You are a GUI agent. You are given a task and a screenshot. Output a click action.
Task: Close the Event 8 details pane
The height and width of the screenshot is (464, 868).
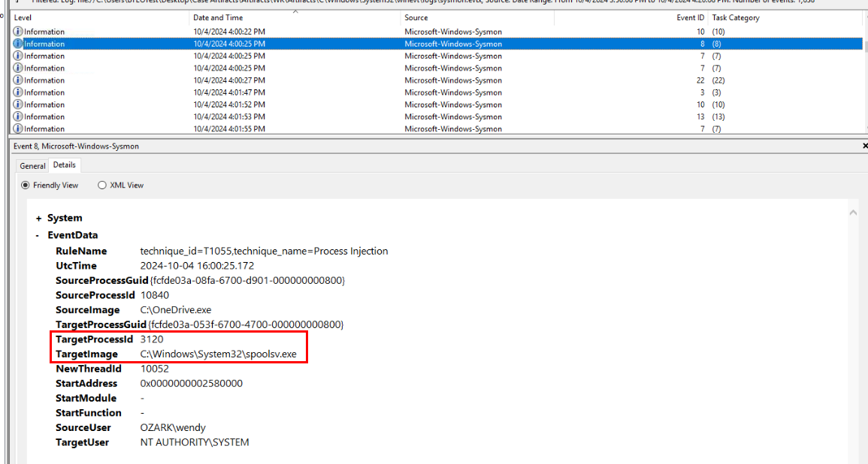864,146
